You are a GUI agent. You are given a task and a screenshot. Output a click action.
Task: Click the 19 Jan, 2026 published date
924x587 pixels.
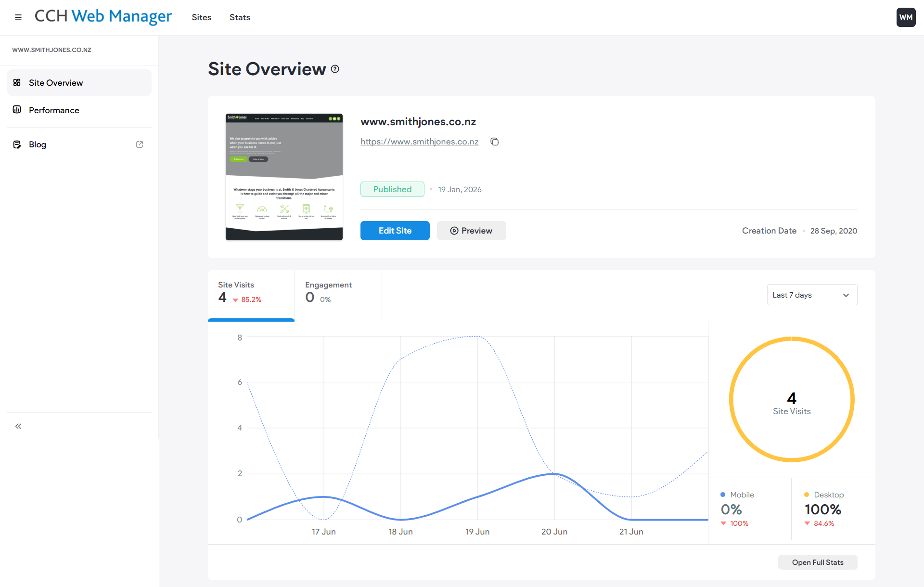(x=460, y=189)
